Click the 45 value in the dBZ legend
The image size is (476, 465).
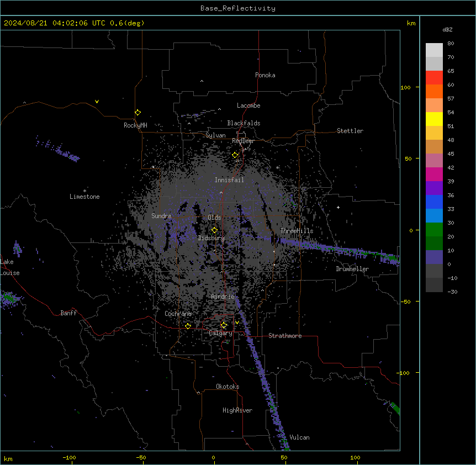451,154
